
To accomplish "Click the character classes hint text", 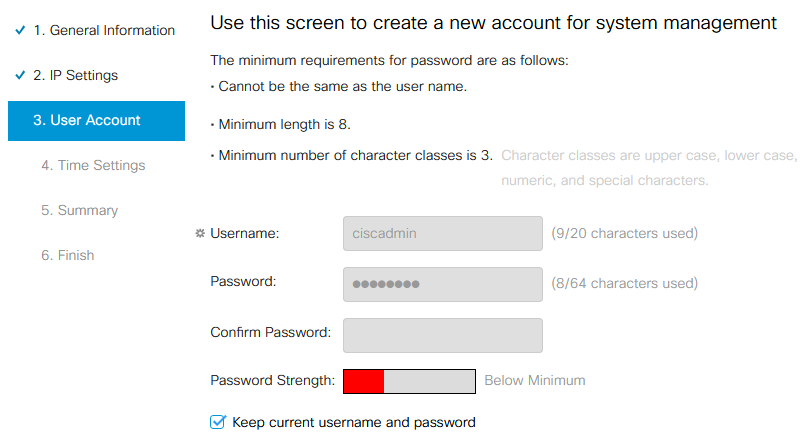I will [649, 168].
